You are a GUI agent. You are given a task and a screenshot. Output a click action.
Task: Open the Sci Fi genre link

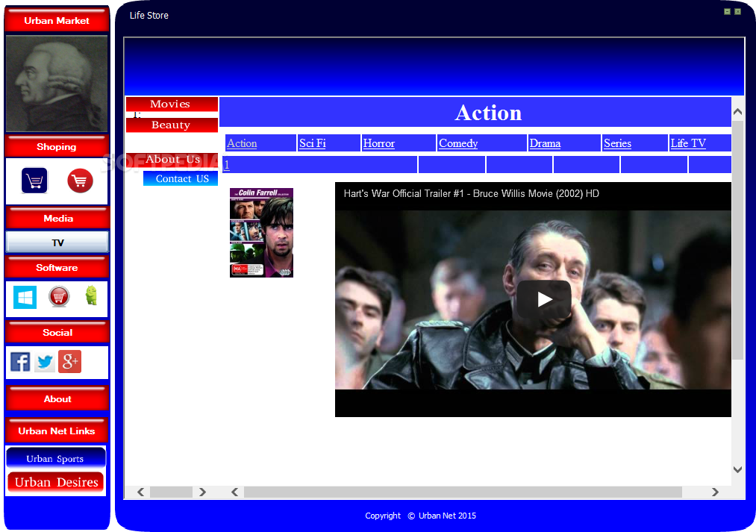[x=313, y=143]
